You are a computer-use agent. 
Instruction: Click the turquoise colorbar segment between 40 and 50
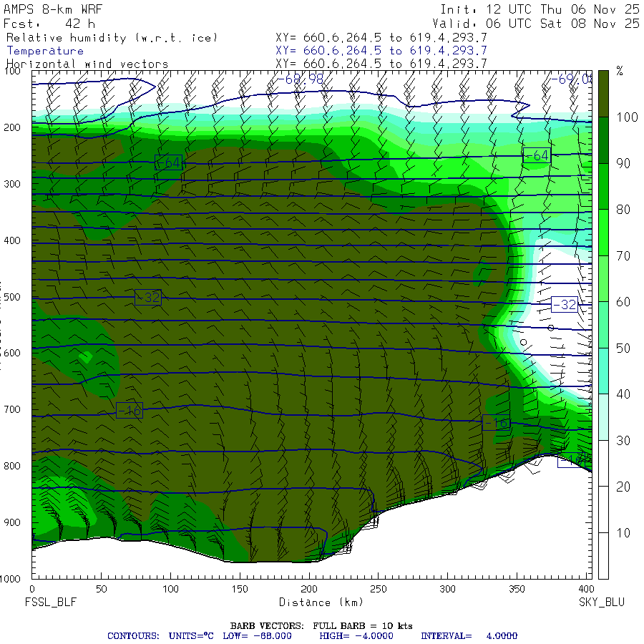point(603,371)
